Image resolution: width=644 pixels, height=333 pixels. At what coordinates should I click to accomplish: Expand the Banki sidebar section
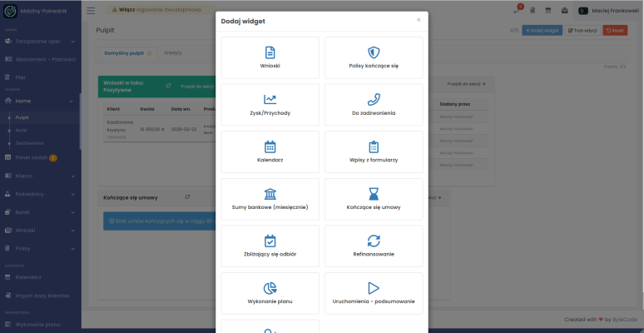pyautogui.click(x=42, y=211)
